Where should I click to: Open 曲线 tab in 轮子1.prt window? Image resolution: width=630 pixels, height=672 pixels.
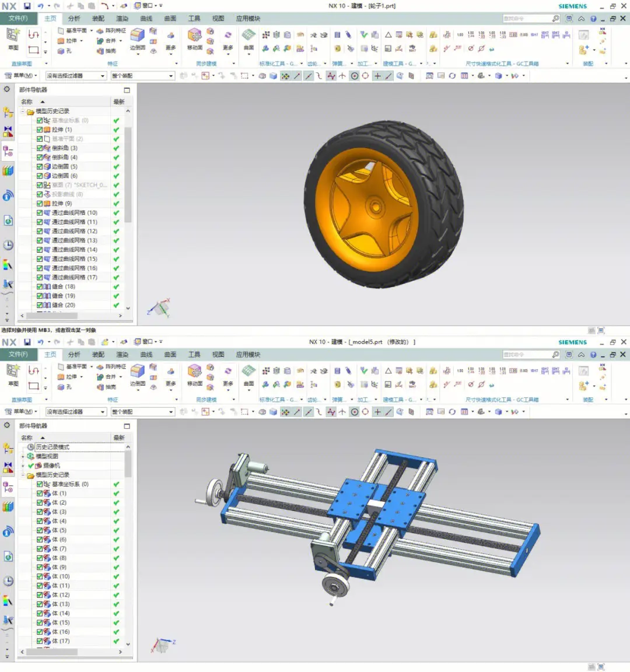[x=146, y=19]
